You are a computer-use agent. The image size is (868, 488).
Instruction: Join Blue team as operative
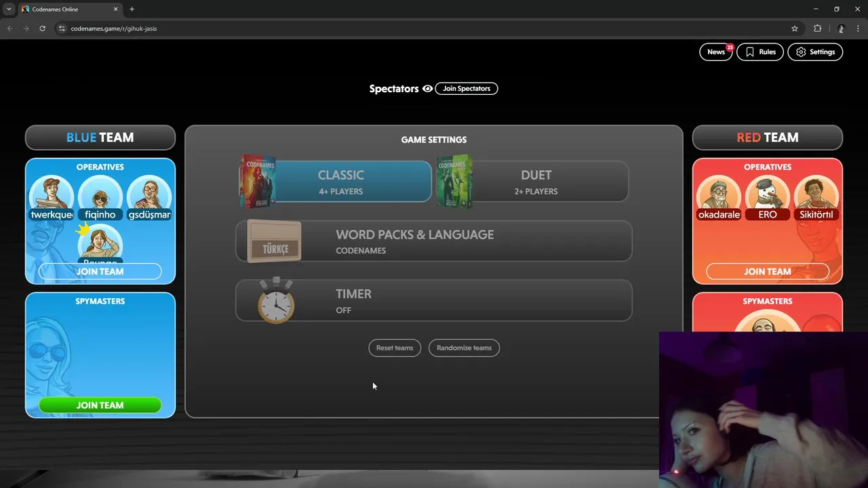click(x=100, y=271)
